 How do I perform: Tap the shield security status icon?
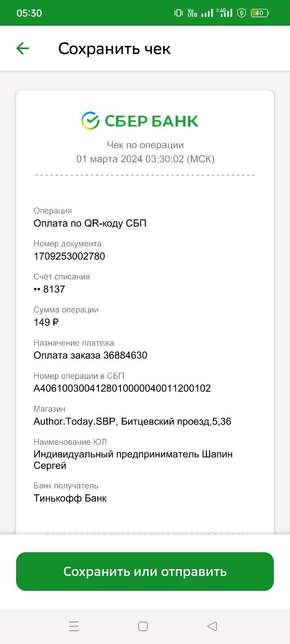point(242,13)
